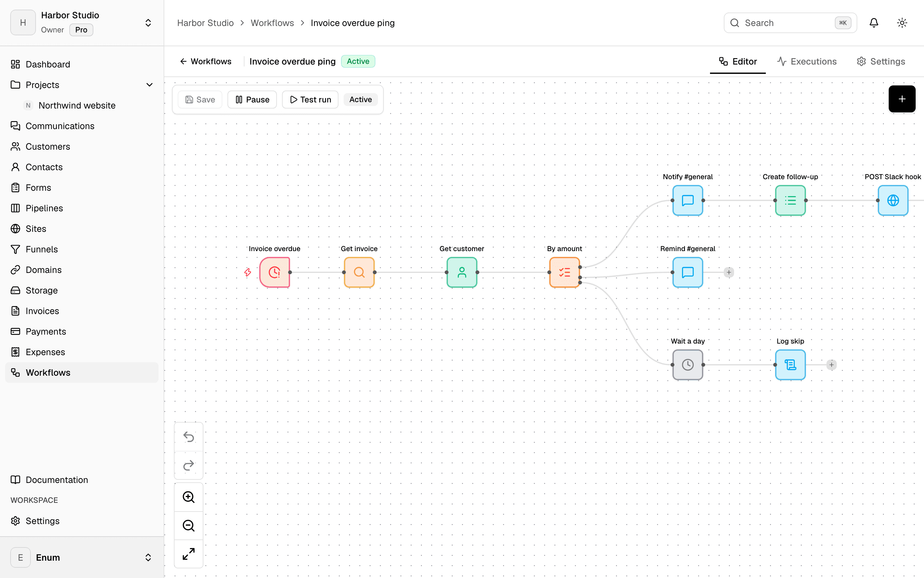Viewport: 924px width, 578px height.
Task: Open Funnels page
Action: (x=82, y=249)
